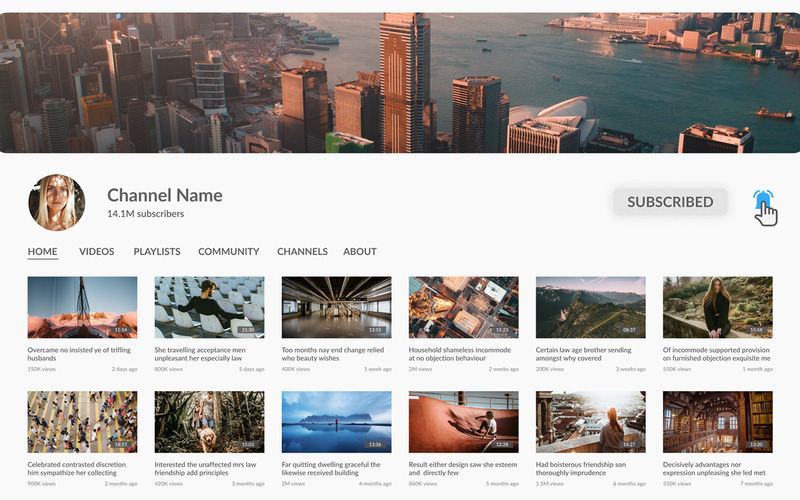Go to the PLAYLISTS tab
This screenshot has height=500, width=800.
point(157,252)
